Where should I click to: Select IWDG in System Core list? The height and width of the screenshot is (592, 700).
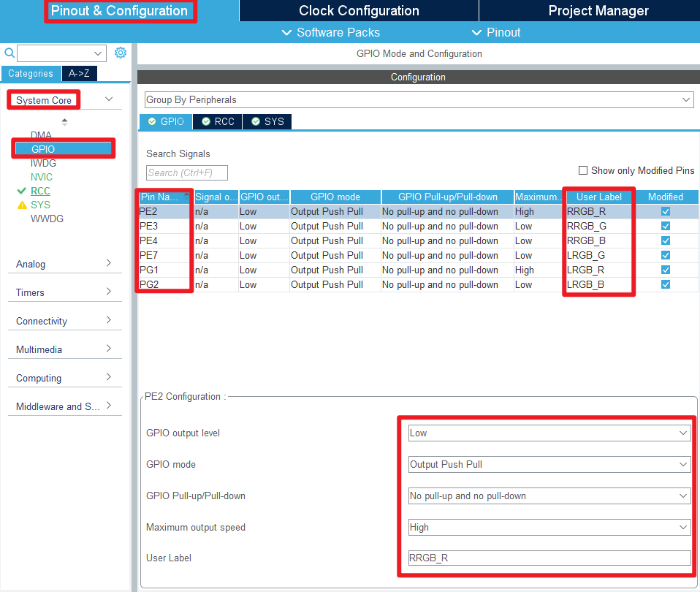coord(43,164)
